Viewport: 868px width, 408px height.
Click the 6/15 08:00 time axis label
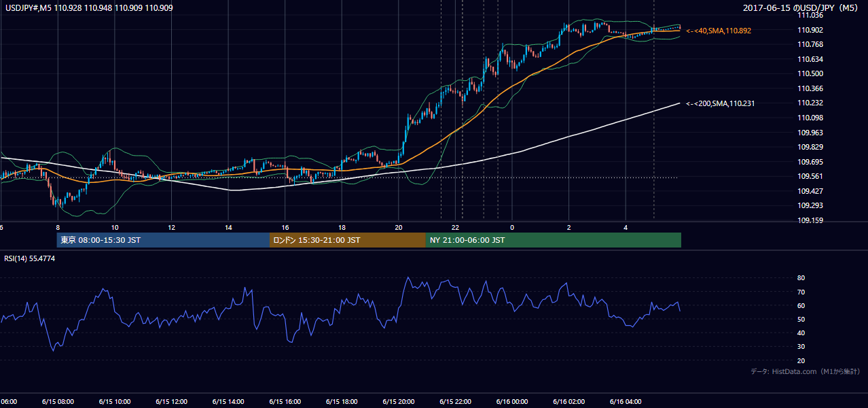coord(58,401)
